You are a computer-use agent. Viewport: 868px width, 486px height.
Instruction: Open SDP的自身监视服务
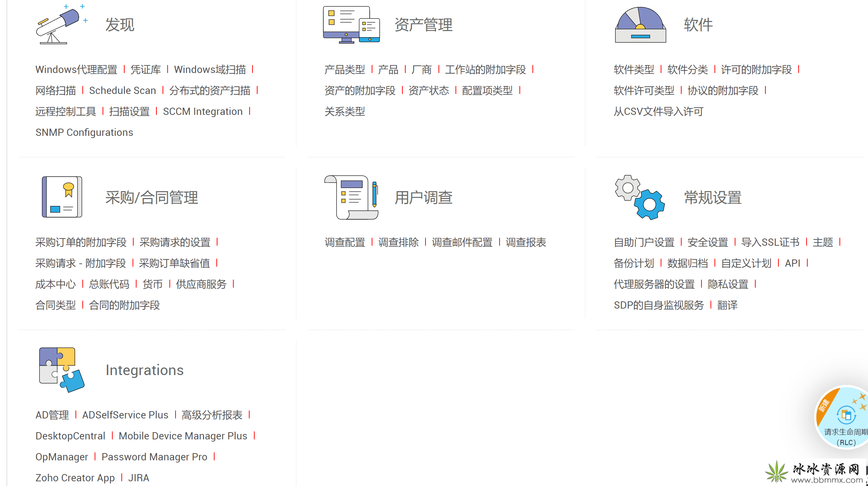coord(659,305)
